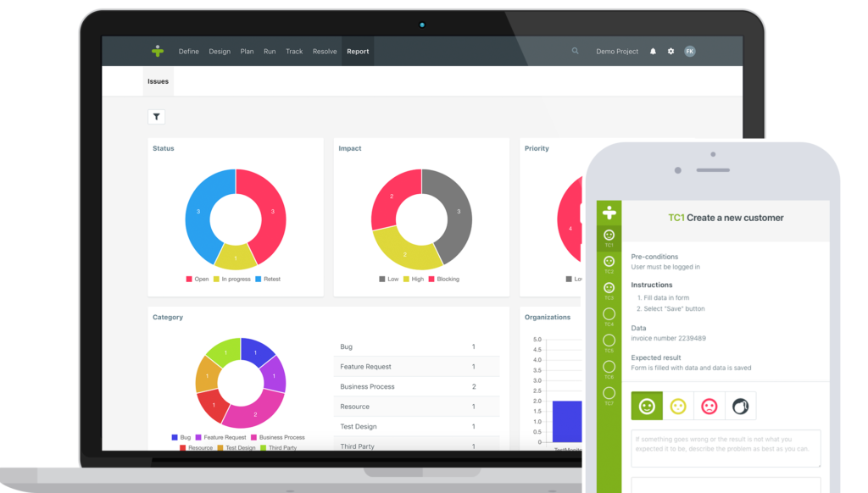868x493 pixels.
Task: Select the Issues tab
Action: [x=159, y=81]
